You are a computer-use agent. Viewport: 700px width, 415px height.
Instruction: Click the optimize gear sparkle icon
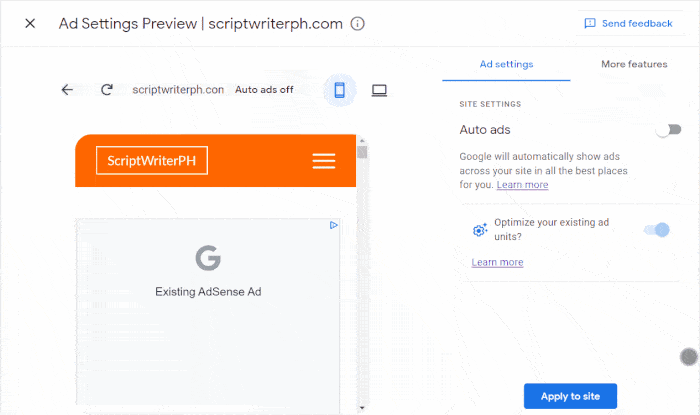coord(480,230)
